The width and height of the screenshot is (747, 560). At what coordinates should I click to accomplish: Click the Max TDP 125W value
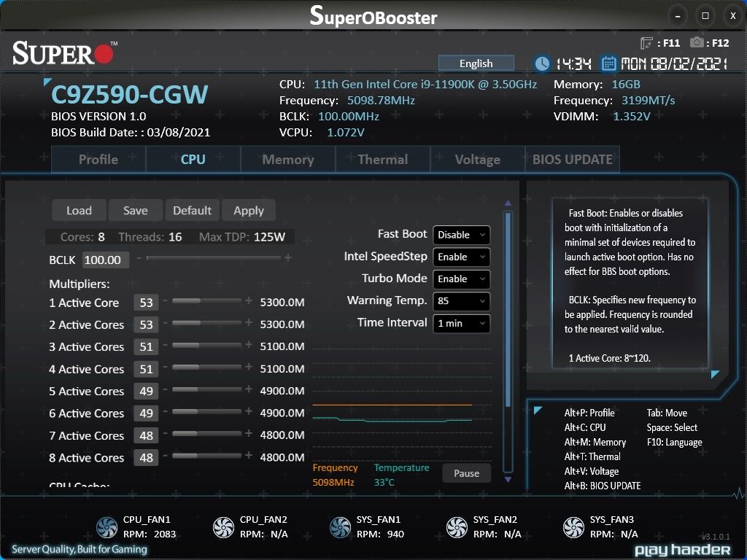click(269, 237)
